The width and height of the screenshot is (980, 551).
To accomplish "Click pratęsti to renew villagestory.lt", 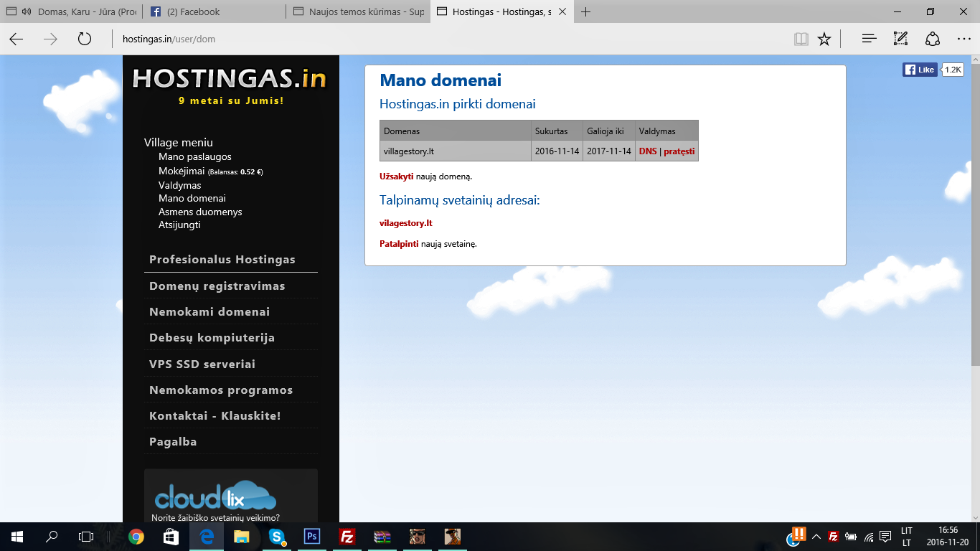I will click(x=679, y=151).
